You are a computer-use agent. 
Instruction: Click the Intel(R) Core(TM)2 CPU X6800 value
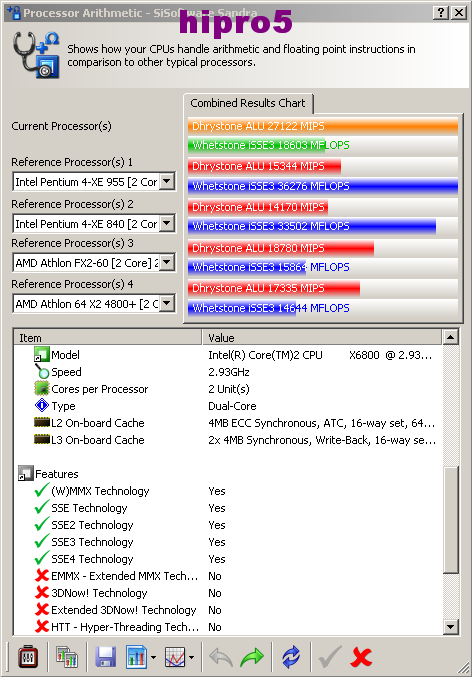[320, 355]
